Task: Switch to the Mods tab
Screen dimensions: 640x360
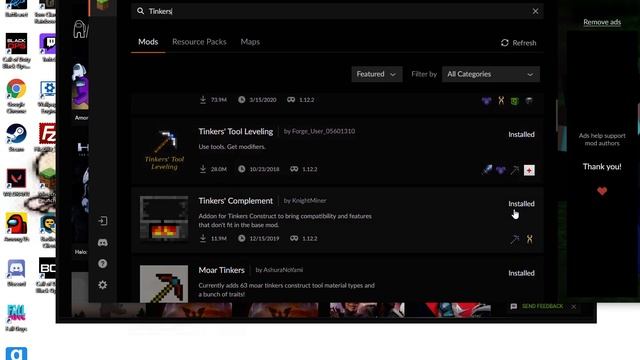Action: (148, 42)
